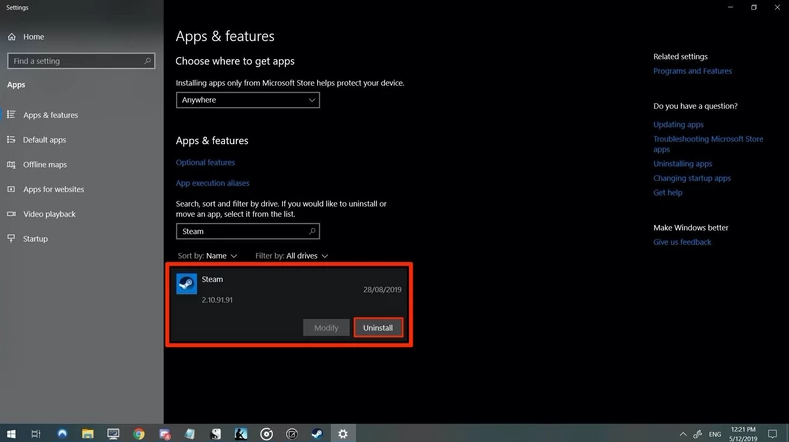The image size is (789, 442).
Task: Open the Sort by Name dropdown
Action: pos(207,256)
